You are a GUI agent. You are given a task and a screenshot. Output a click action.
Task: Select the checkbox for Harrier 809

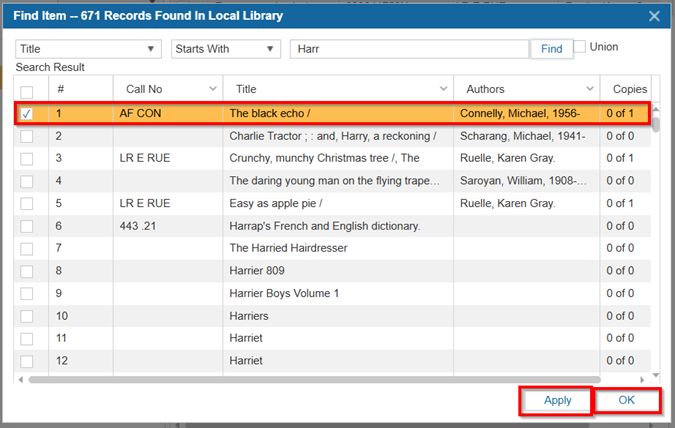(x=27, y=271)
